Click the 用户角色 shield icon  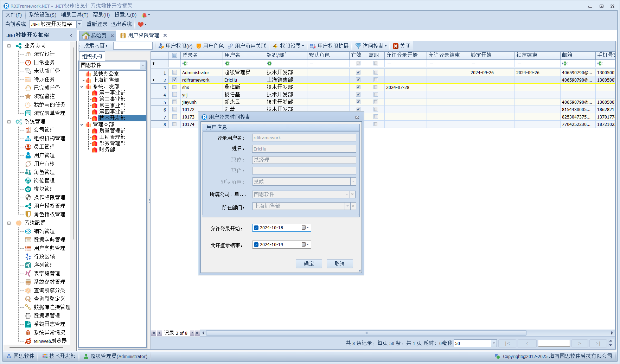(199, 46)
